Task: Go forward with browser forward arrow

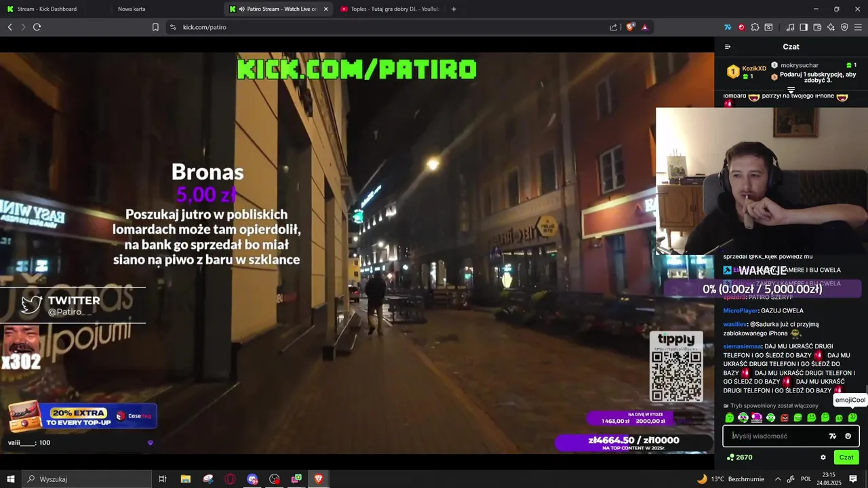Action: point(23,27)
